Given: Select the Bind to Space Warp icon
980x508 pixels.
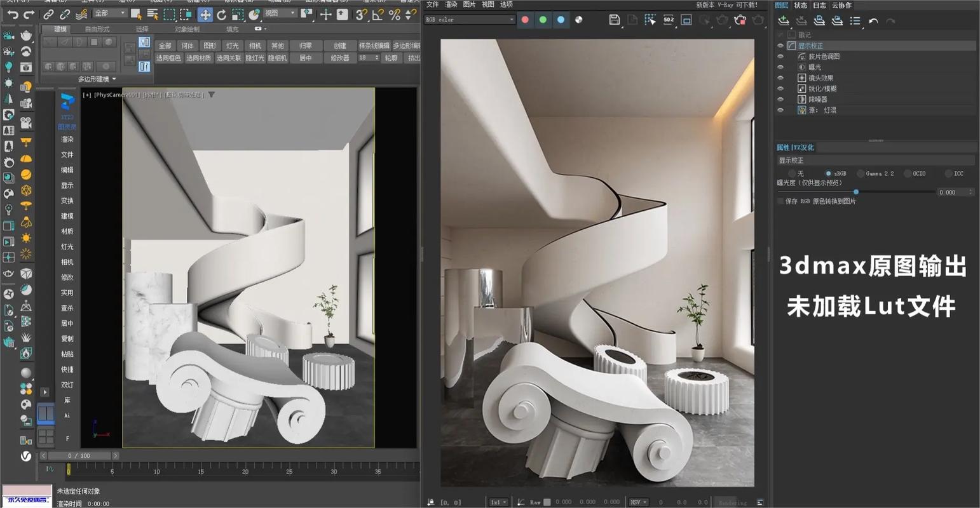Looking at the screenshot, I should pos(81,15).
